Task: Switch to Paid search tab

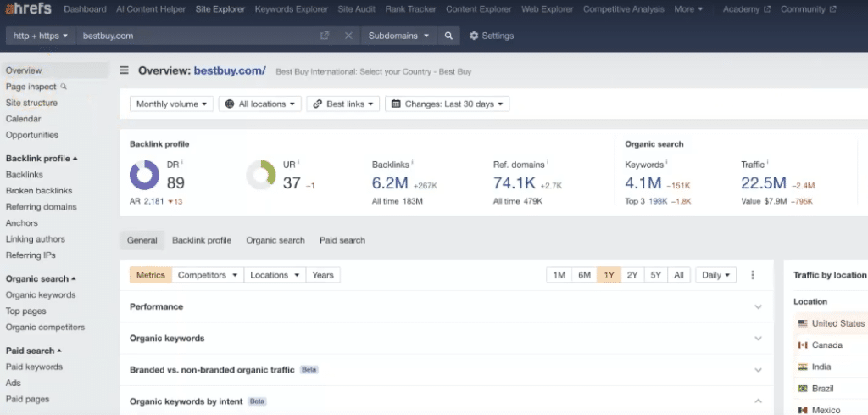Action: tap(342, 240)
